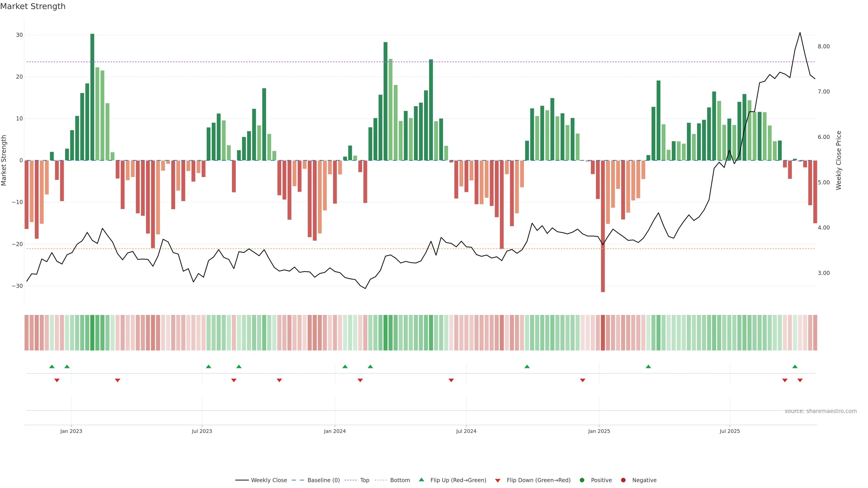
Task: Click the Weekly Close Price axis title
Action: point(839,160)
